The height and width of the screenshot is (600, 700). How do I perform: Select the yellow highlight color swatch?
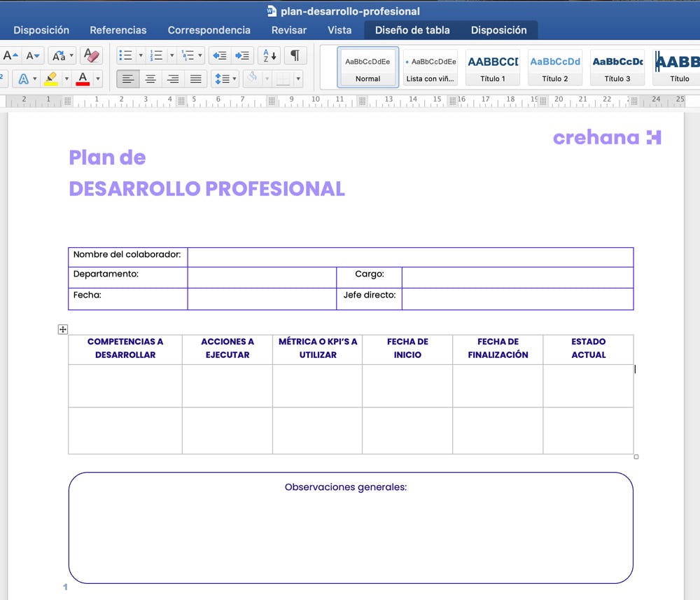(52, 78)
